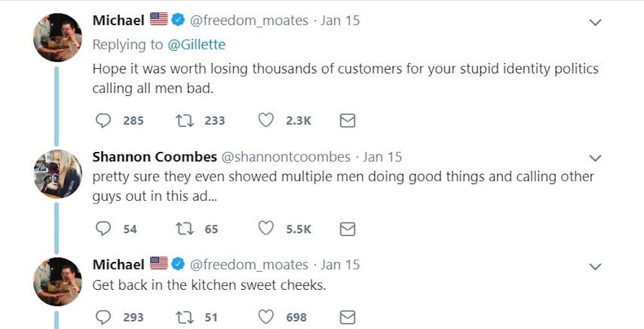Open Michael's avatar on the first tweet
The height and width of the screenshot is (329, 644).
(x=57, y=37)
